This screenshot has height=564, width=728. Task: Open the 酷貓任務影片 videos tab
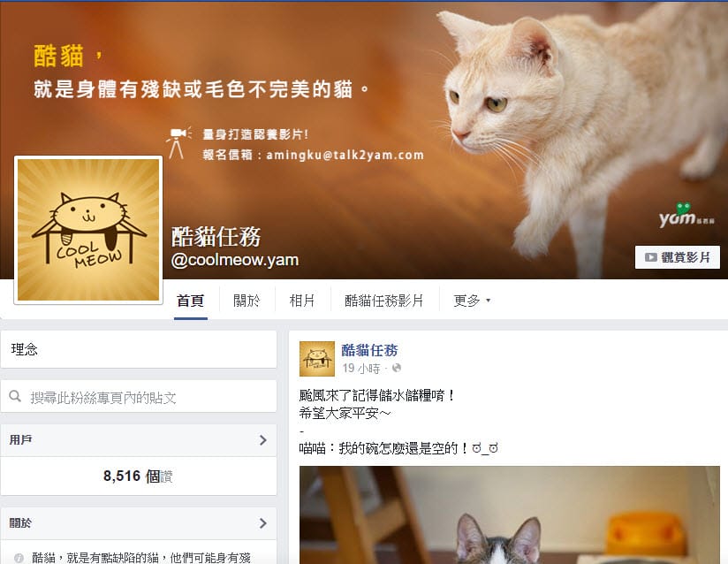point(384,301)
